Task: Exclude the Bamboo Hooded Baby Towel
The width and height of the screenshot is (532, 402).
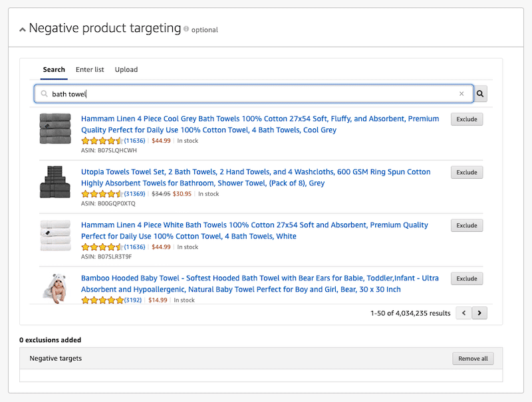Action: [467, 278]
